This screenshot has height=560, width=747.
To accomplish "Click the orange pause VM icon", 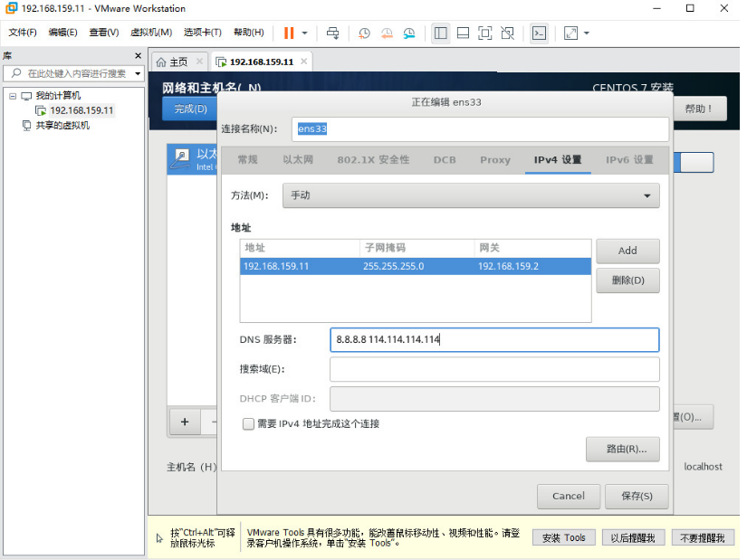I will (289, 33).
